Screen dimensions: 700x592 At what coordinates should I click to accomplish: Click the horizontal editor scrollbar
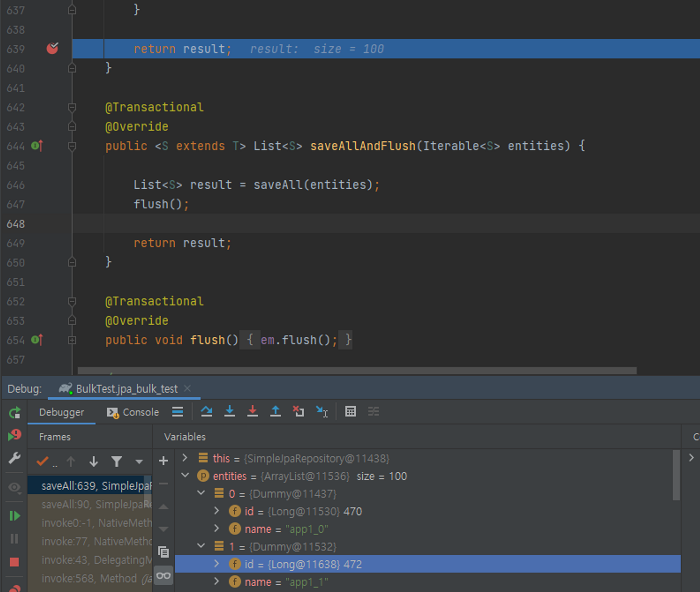click(357, 371)
